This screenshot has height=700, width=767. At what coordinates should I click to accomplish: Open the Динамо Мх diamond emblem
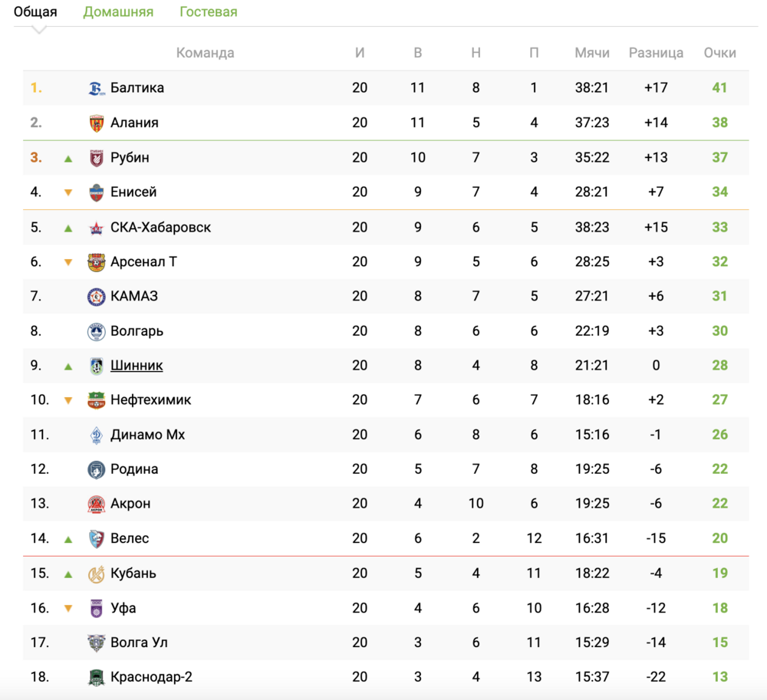(x=97, y=435)
